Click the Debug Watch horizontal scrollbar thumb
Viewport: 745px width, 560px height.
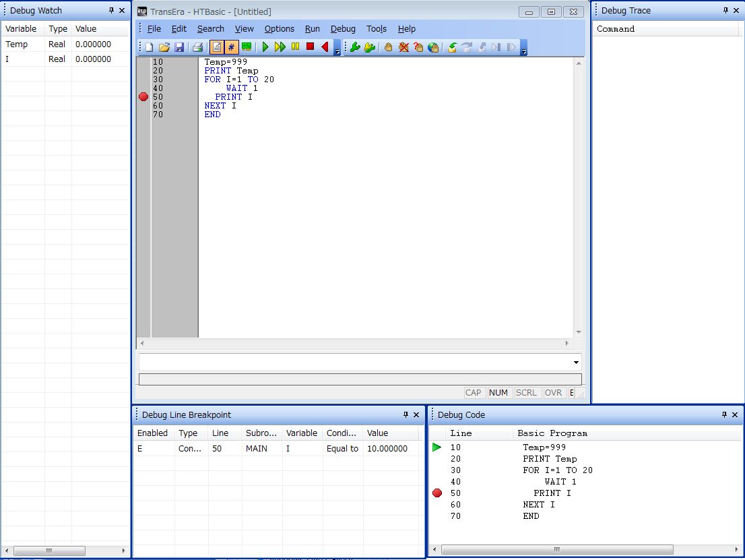pos(49,551)
